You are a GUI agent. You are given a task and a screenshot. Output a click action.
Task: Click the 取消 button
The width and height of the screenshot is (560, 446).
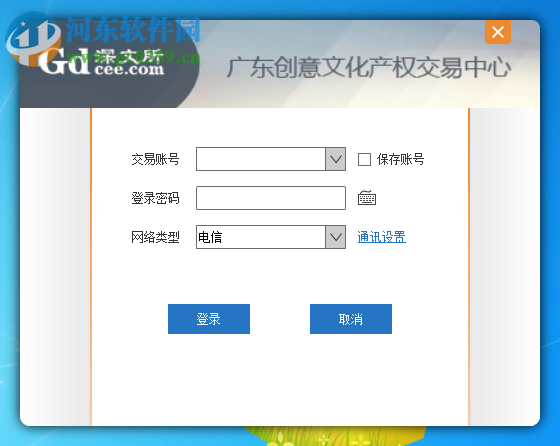pos(351,319)
